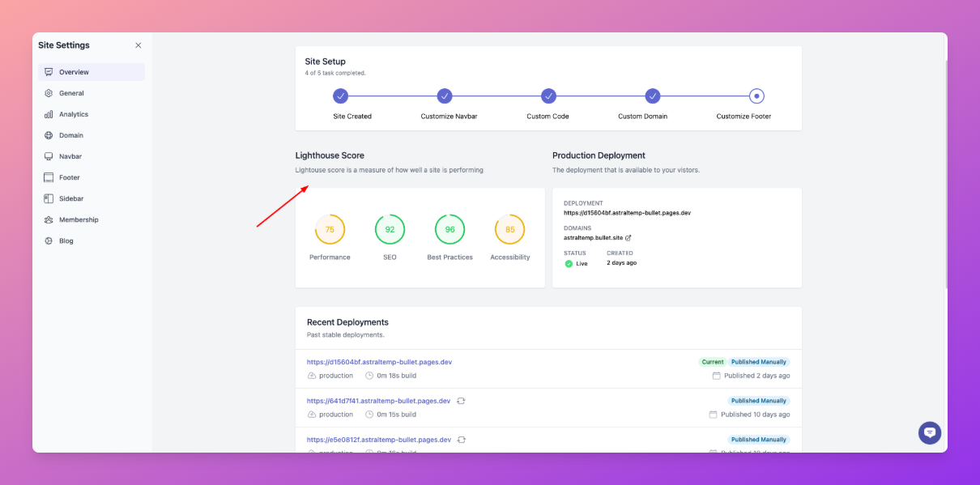The image size is (980, 485).
Task: Click the Custom Domain checkmark step
Action: (x=652, y=96)
